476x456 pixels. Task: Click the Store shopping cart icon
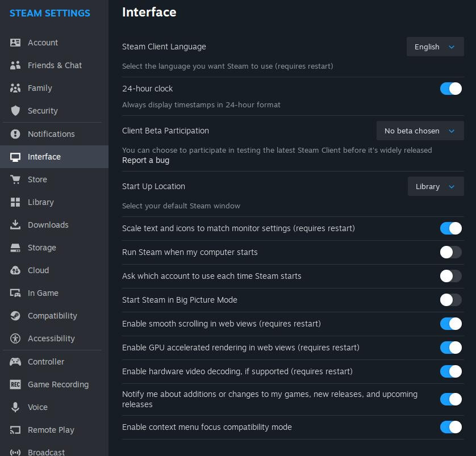tap(15, 179)
